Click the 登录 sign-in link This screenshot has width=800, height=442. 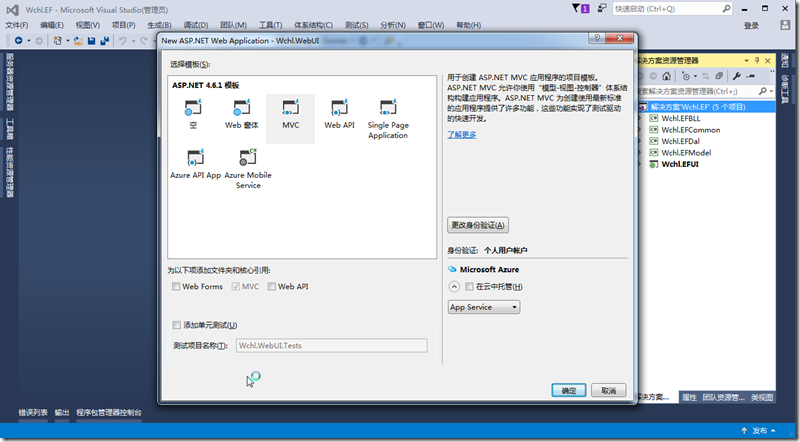[752, 26]
